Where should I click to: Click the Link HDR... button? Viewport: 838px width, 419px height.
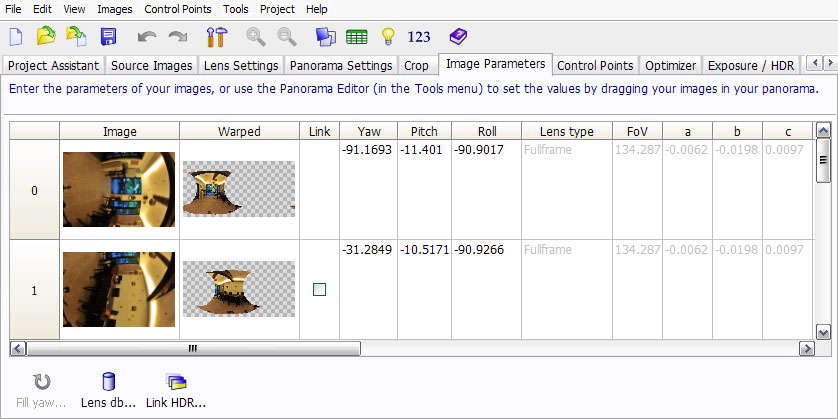pyautogui.click(x=176, y=390)
